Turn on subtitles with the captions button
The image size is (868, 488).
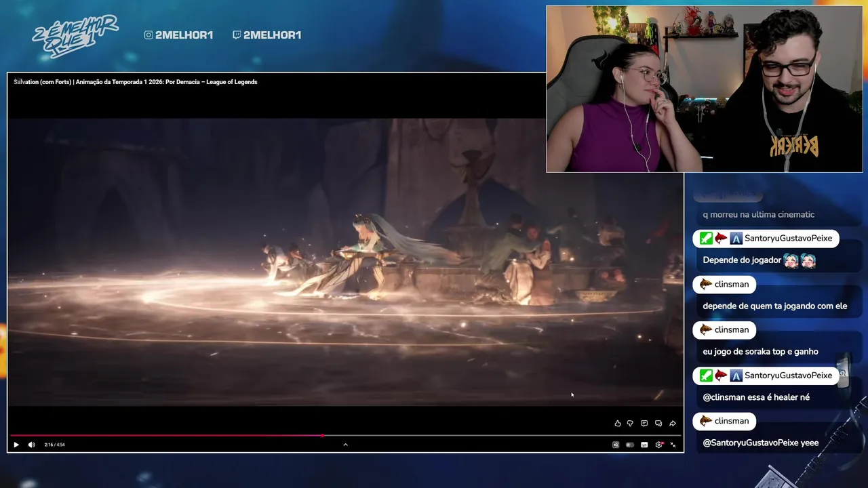[644, 445]
